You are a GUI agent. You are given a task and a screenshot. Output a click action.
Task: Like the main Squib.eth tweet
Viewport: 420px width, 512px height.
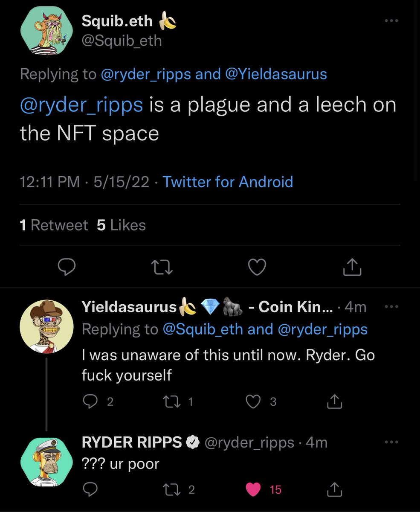point(257,267)
